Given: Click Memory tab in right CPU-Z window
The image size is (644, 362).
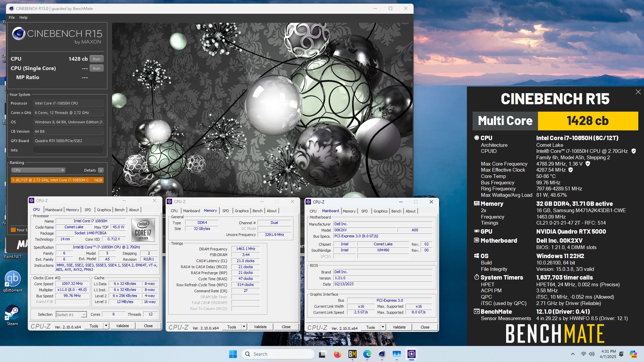Looking at the screenshot, I should pos(349,211).
